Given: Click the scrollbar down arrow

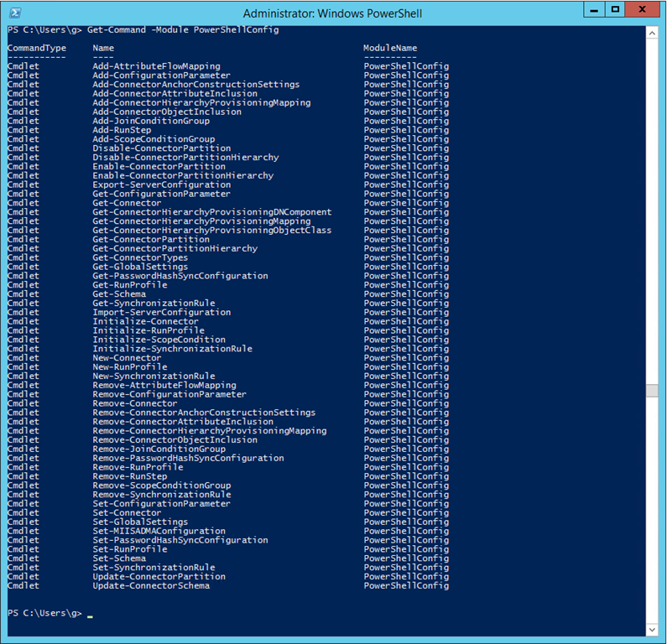Looking at the screenshot, I should [x=652, y=630].
